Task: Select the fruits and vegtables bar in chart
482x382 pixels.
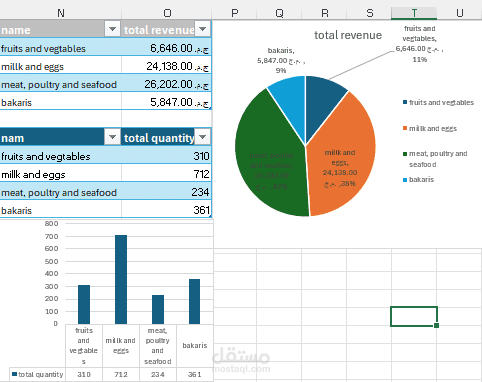Action: click(x=84, y=304)
